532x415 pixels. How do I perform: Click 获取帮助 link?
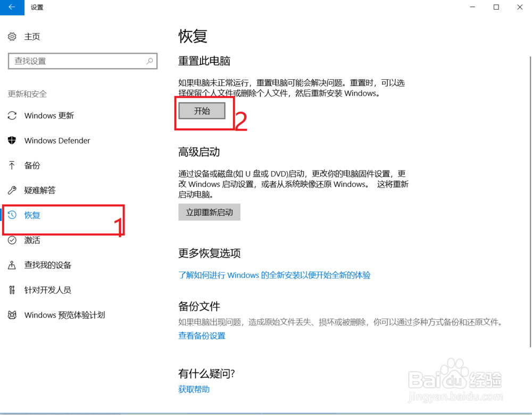(x=194, y=389)
